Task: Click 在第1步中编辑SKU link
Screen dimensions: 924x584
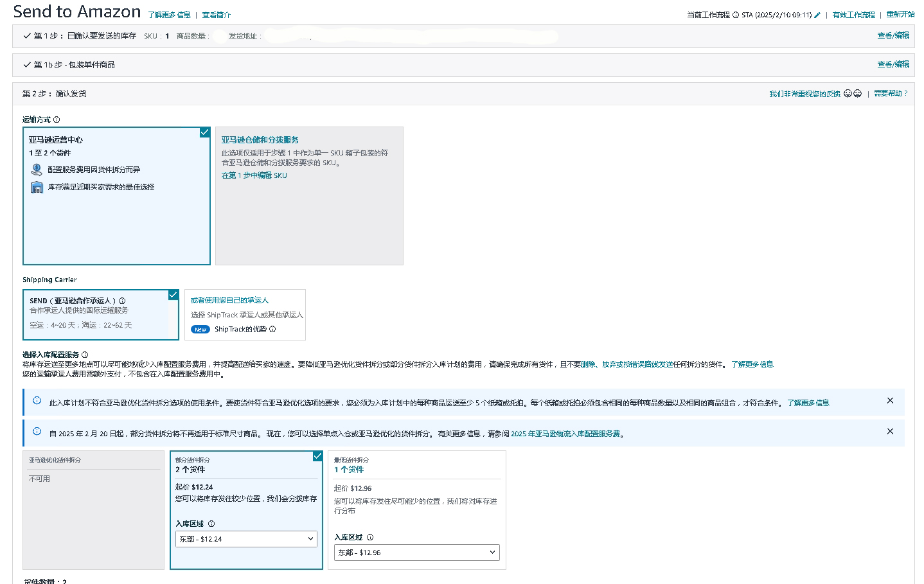Action: pyautogui.click(x=254, y=175)
